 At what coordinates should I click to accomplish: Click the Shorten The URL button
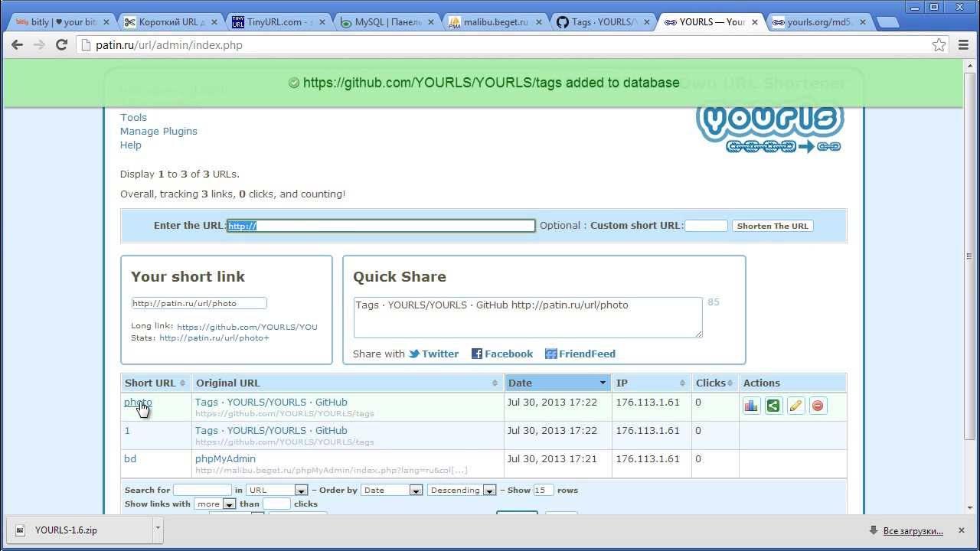[773, 226]
